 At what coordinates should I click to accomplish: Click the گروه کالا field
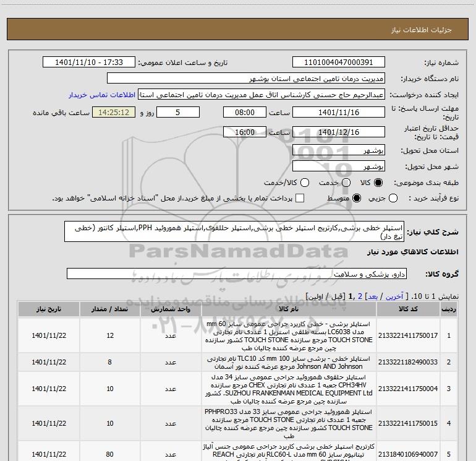(237, 274)
